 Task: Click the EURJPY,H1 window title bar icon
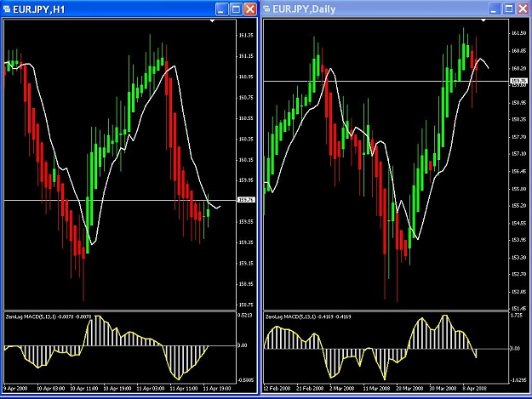(7, 9)
